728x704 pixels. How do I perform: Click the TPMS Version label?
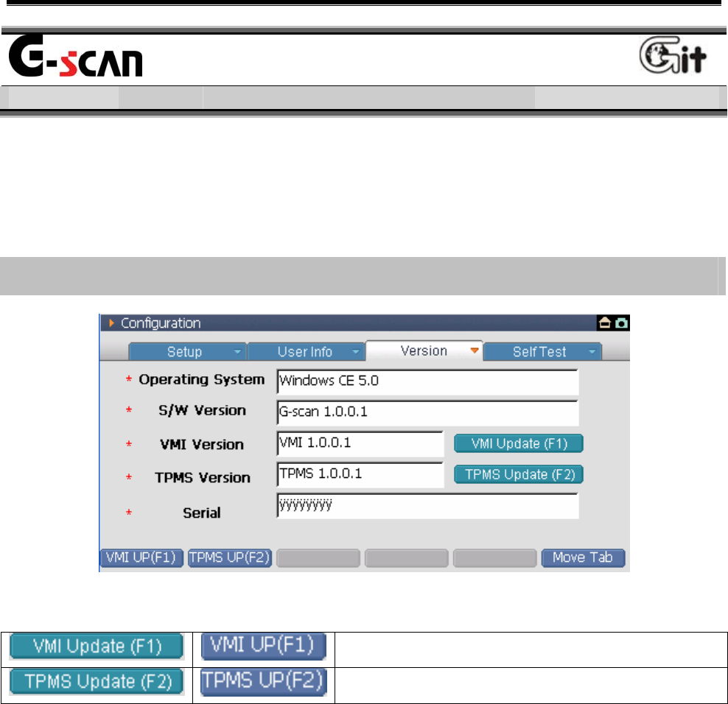point(203,477)
